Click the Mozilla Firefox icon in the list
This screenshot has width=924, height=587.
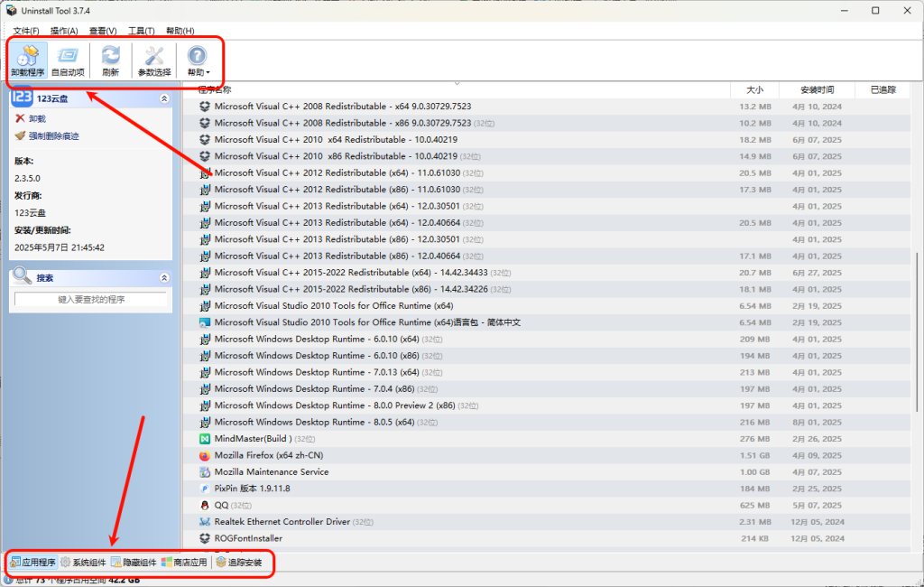[x=205, y=455]
